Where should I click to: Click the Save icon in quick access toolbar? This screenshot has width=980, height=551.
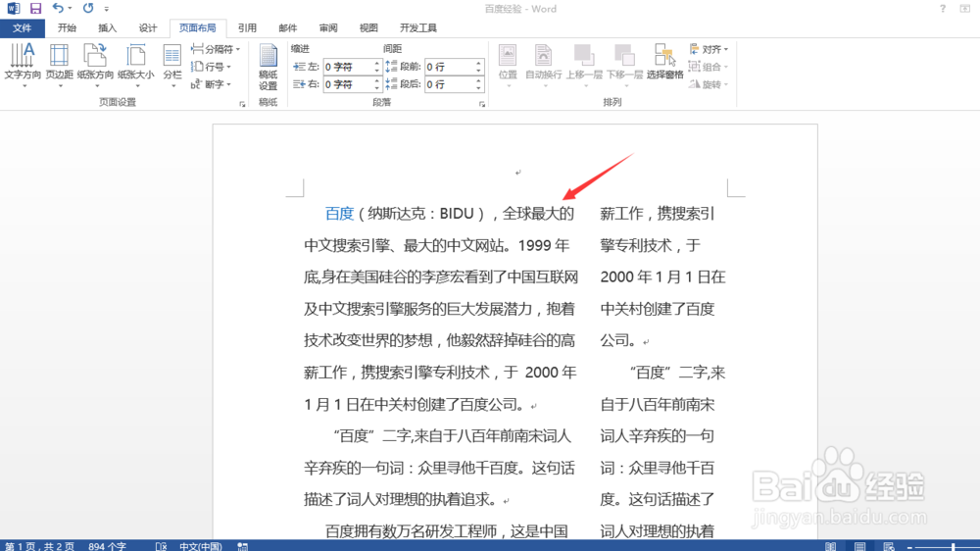click(x=35, y=9)
